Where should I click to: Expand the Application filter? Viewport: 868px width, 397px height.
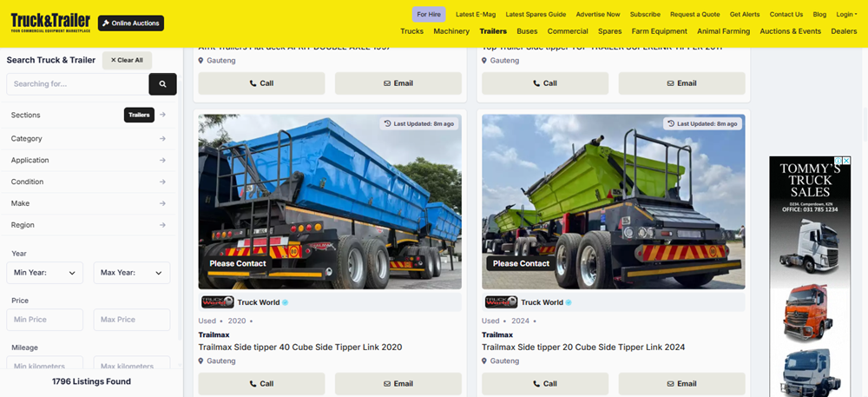(89, 160)
